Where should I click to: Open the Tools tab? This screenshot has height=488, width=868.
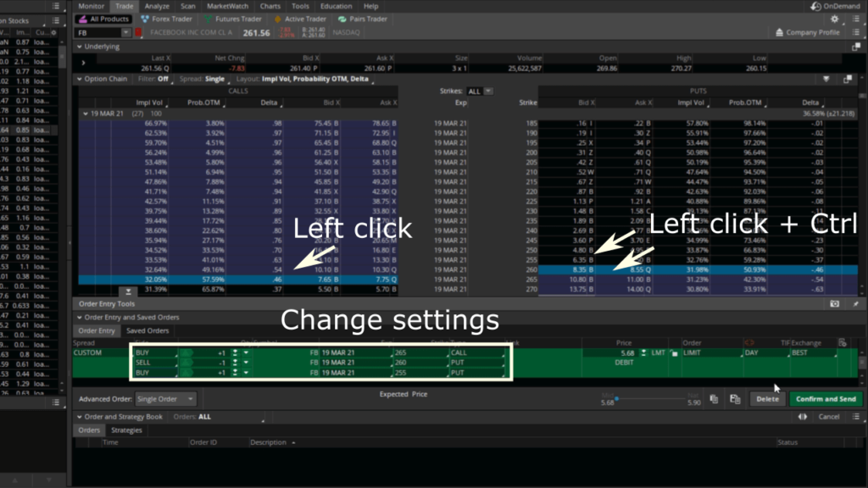[x=301, y=6]
